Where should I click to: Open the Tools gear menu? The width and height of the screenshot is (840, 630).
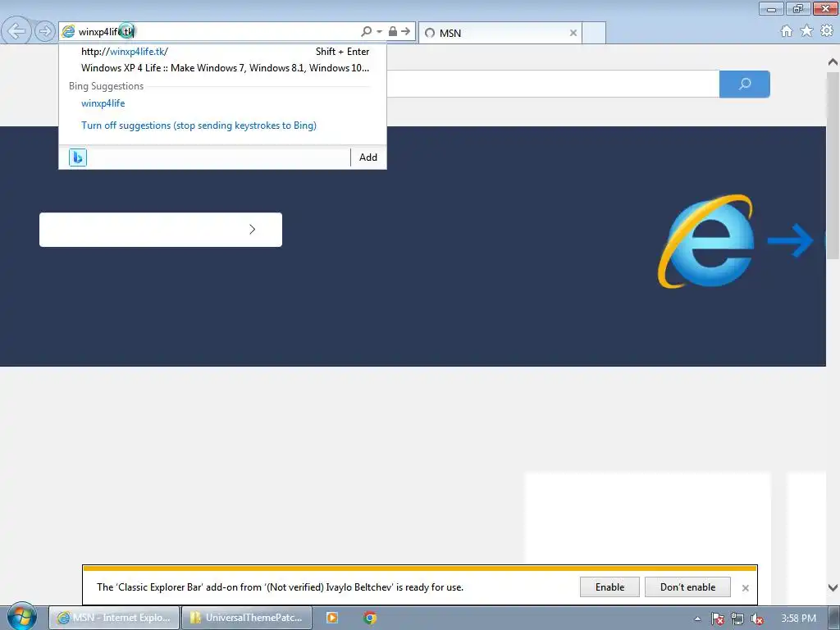tap(827, 31)
